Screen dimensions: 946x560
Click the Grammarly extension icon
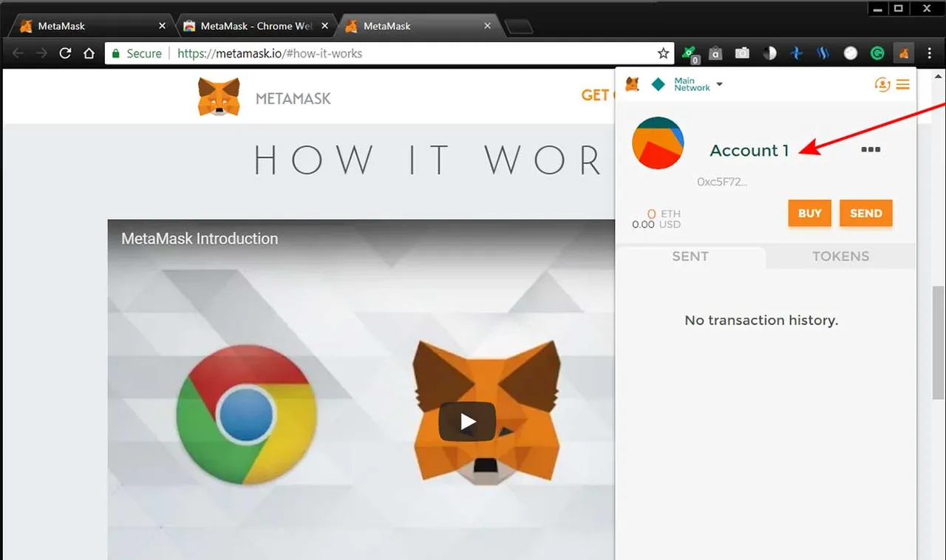point(877,53)
